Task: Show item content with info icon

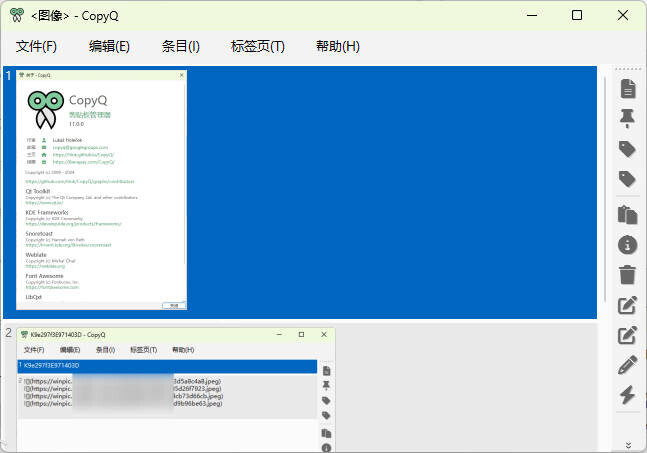Action: pyautogui.click(x=628, y=244)
